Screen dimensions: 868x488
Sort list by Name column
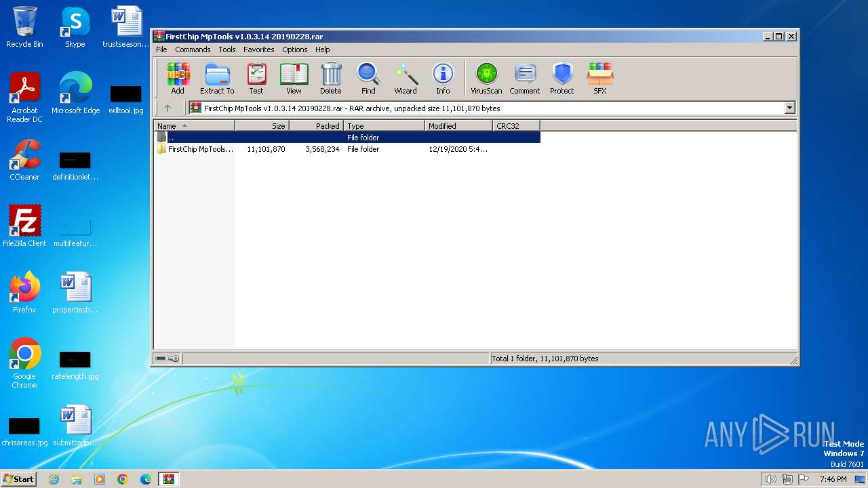pos(195,126)
